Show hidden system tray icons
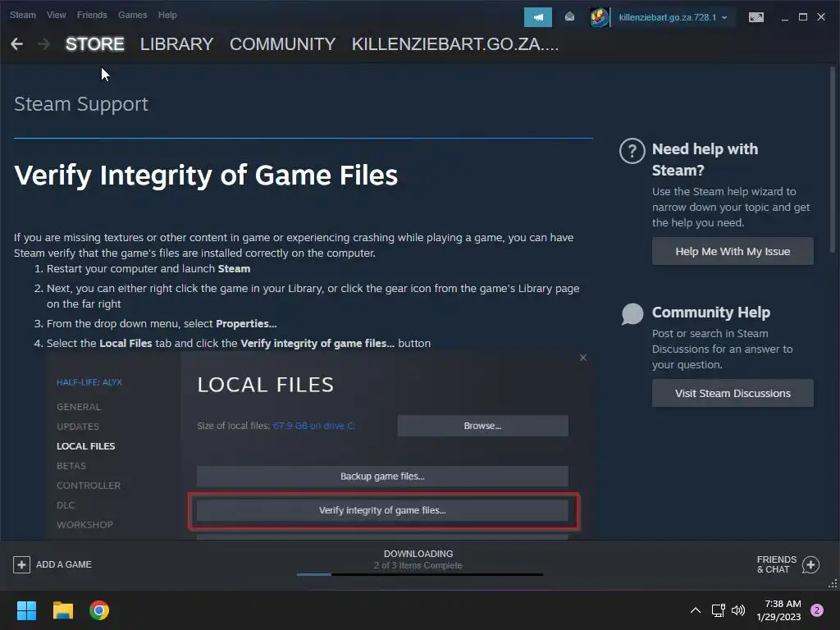This screenshot has width=840, height=630. pyautogui.click(x=696, y=610)
